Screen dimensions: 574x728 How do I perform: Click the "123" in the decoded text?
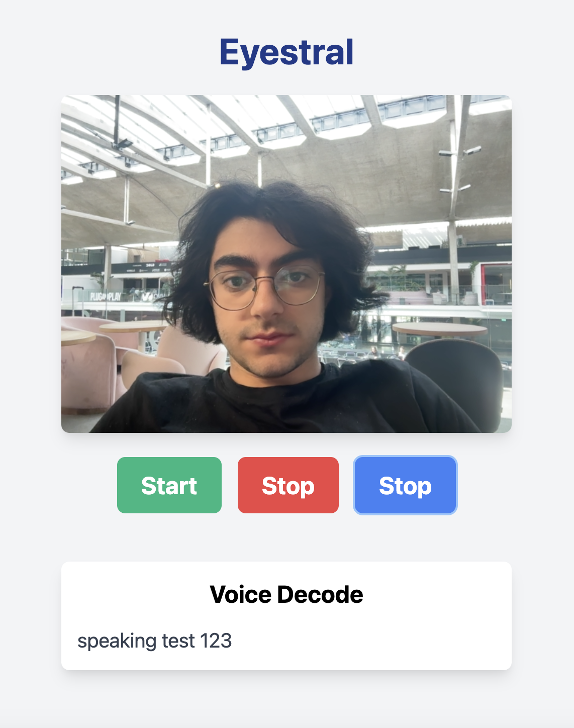point(216,641)
